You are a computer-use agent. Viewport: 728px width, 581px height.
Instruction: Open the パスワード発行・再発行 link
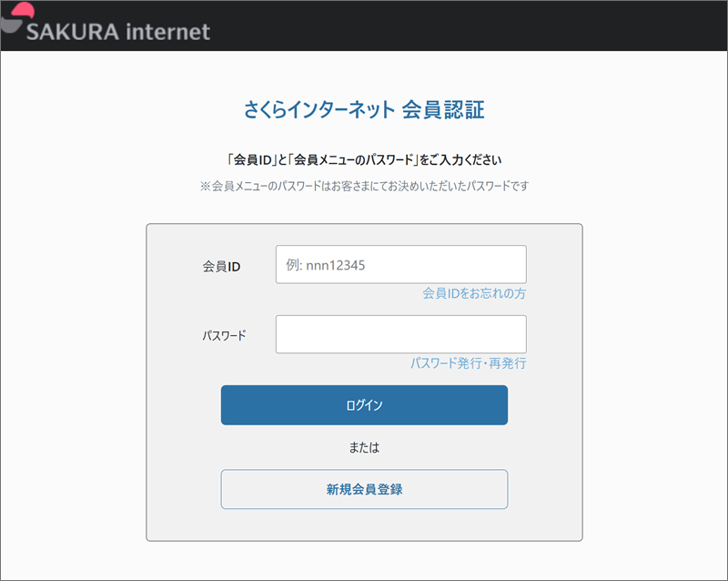[x=468, y=363]
